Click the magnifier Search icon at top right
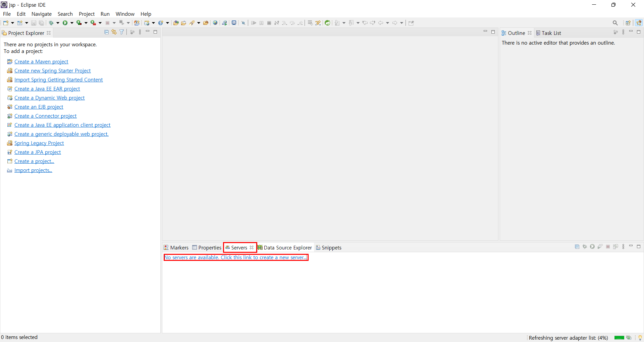This screenshot has height=342, width=644. point(615,23)
